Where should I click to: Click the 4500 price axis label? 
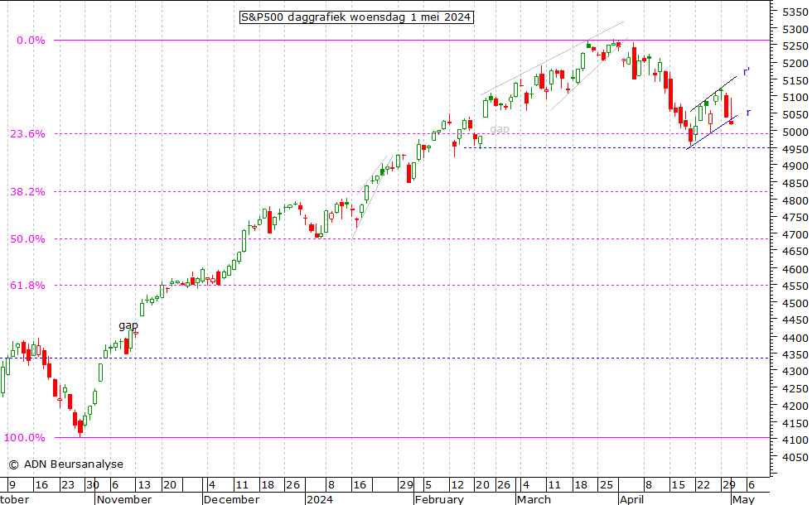click(x=795, y=303)
